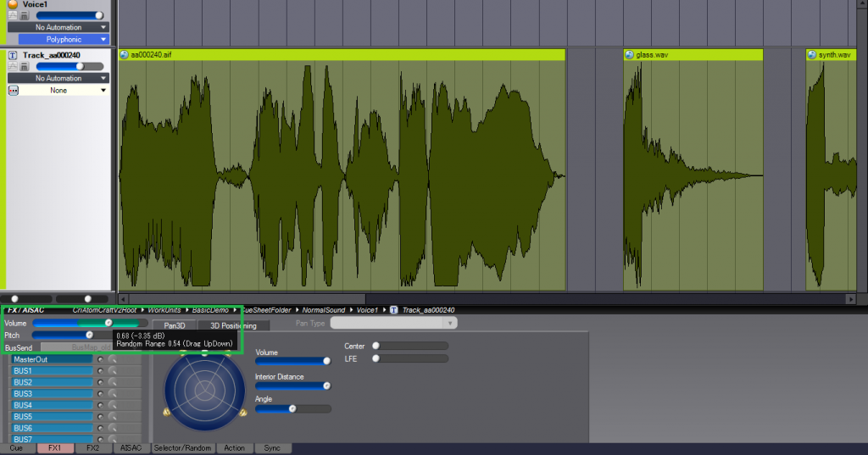Click the Interior Distance slider handle
The width and height of the screenshot is (868, 455).
pyautogui.click(x=326, y=386)
